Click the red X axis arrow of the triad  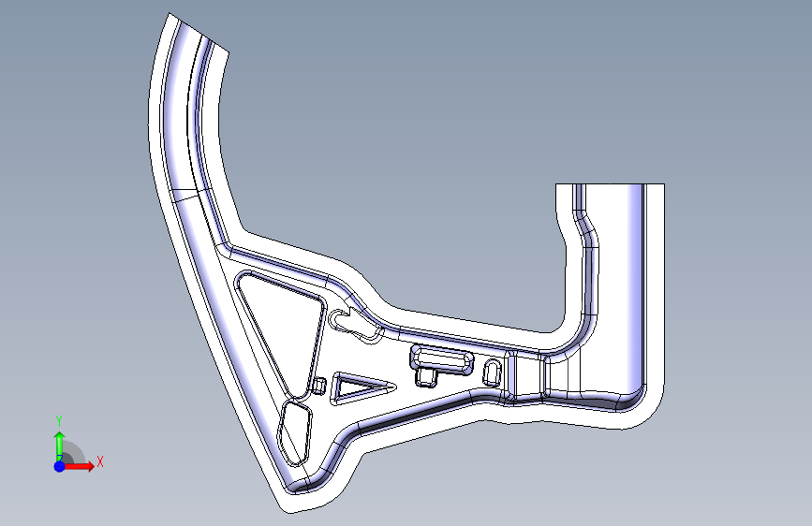(x=80, y=466)
